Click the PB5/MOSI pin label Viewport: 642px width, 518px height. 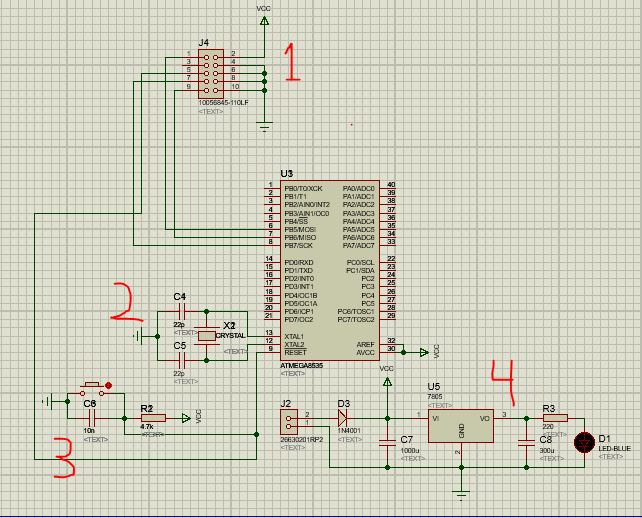click(x=300, y=230)
